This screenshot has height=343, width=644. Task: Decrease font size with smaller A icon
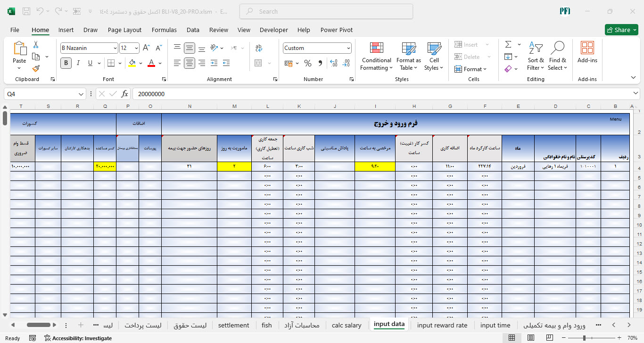[159, 48]
